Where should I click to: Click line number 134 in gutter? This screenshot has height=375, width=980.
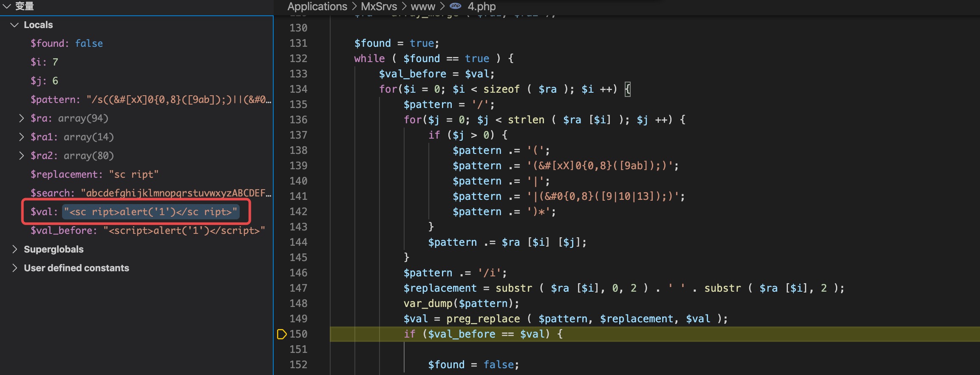pos(298,89)
